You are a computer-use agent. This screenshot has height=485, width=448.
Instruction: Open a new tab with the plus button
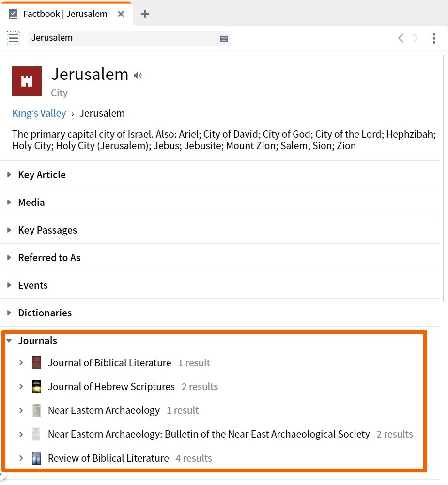click(144, 14)
